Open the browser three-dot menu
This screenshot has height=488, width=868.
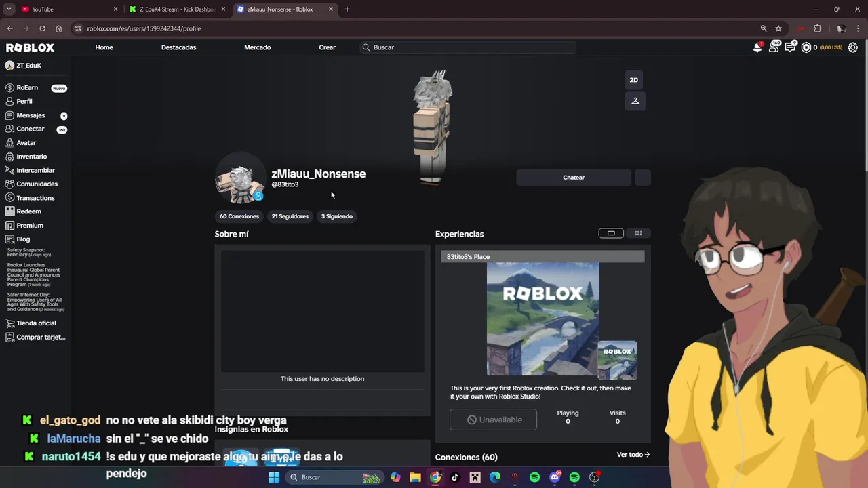[859, 28]
